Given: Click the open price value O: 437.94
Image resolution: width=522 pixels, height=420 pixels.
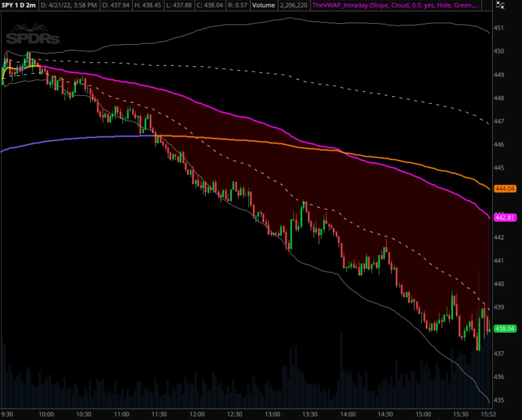Looking at the screenshot, I should click(116, 5).
